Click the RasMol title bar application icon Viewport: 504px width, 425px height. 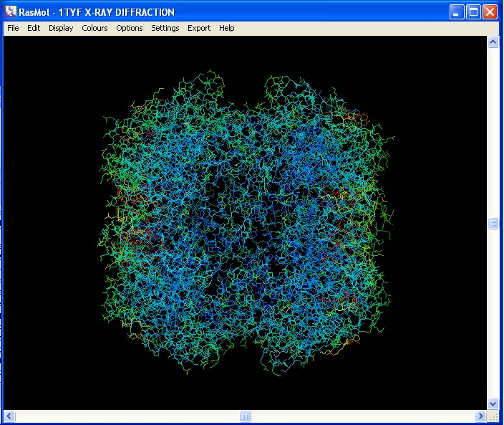10,11
